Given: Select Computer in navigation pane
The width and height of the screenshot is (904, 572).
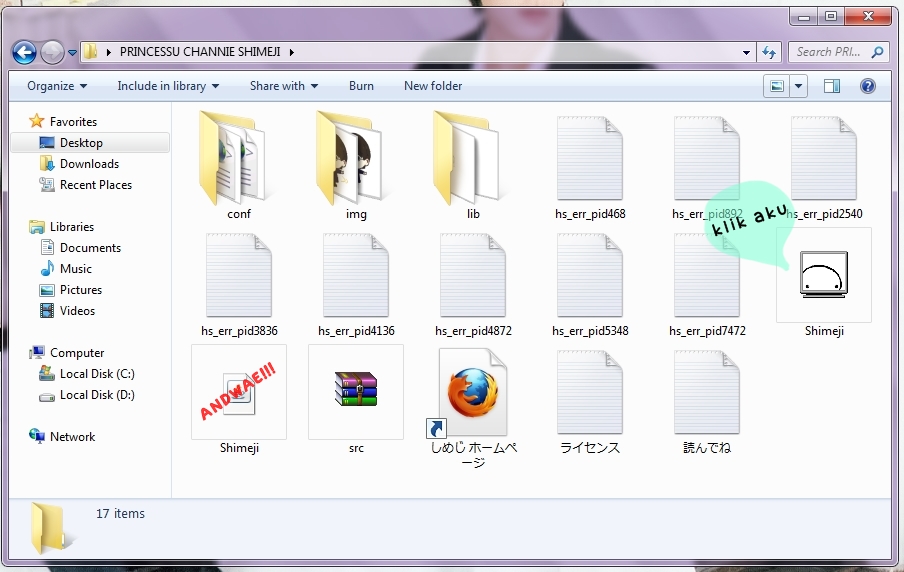Looking at the screenshot, I should [x=77, y=352].
